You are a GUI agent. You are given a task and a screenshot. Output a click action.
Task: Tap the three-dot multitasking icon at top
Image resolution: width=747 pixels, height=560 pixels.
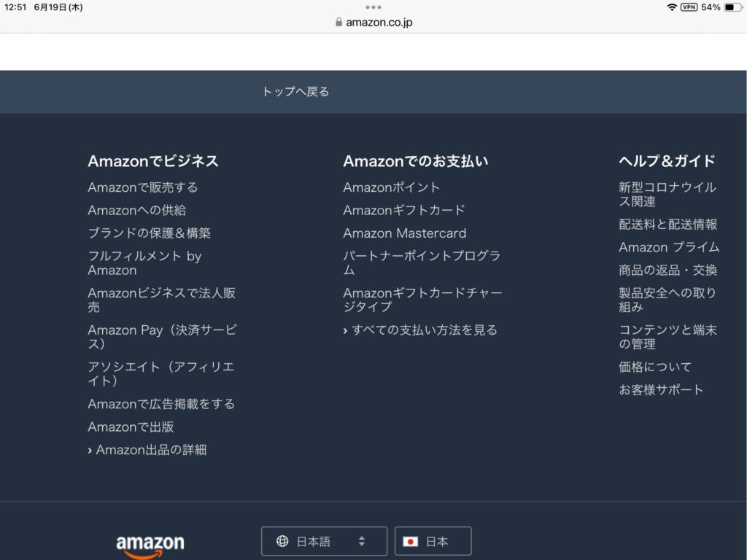[373, 7]
